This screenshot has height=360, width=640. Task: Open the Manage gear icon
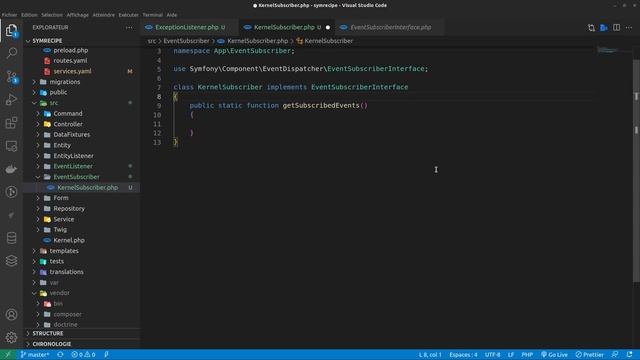(11, 338)
